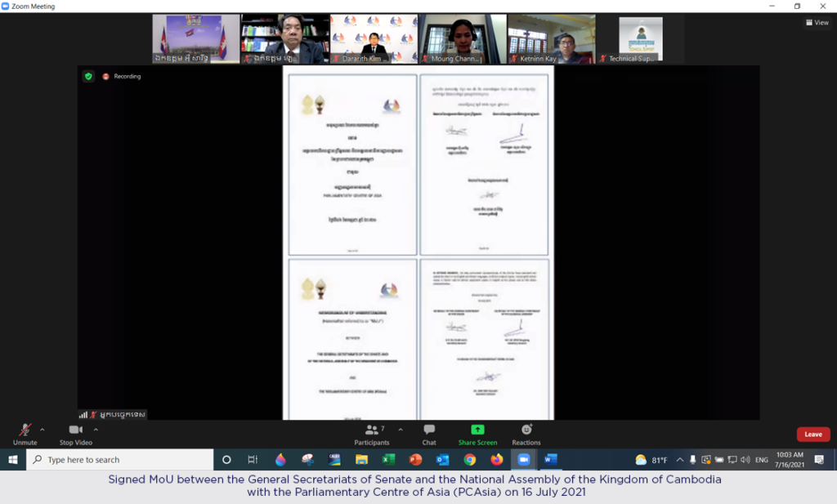The image size is (837, 504).
Task: Switch to Word on the taskbar
Action: point(551,460)
